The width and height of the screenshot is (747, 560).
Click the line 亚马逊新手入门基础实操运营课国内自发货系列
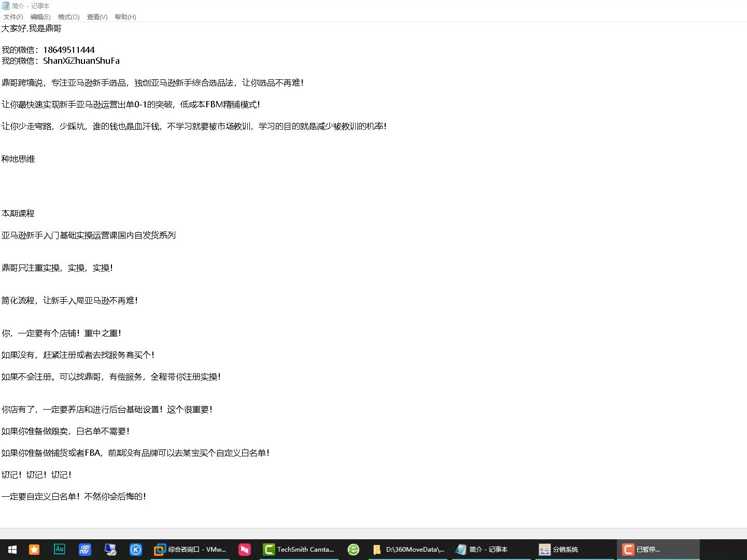coord(89,235)
